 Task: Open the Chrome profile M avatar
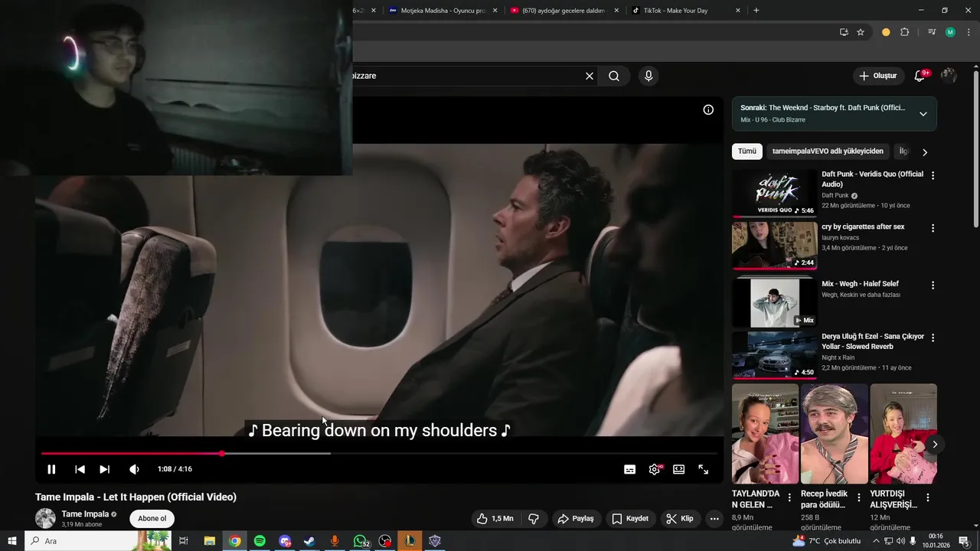point(950,32)
